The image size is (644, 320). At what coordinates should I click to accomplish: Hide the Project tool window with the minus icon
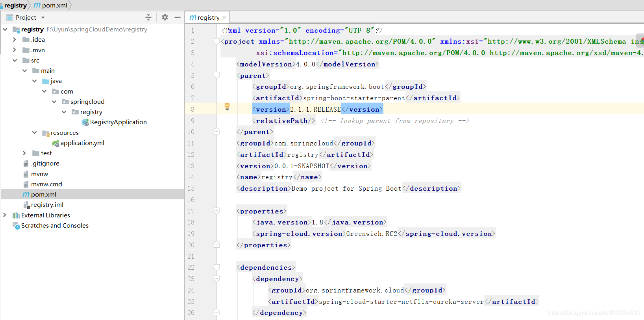click(x=178, y=17)
